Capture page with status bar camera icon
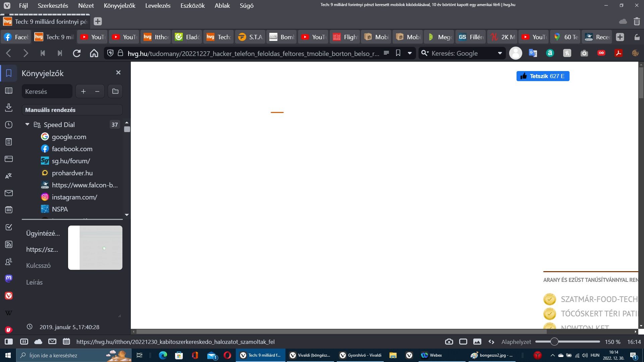This screenshot has height=362, width=644. click(449, 342)
